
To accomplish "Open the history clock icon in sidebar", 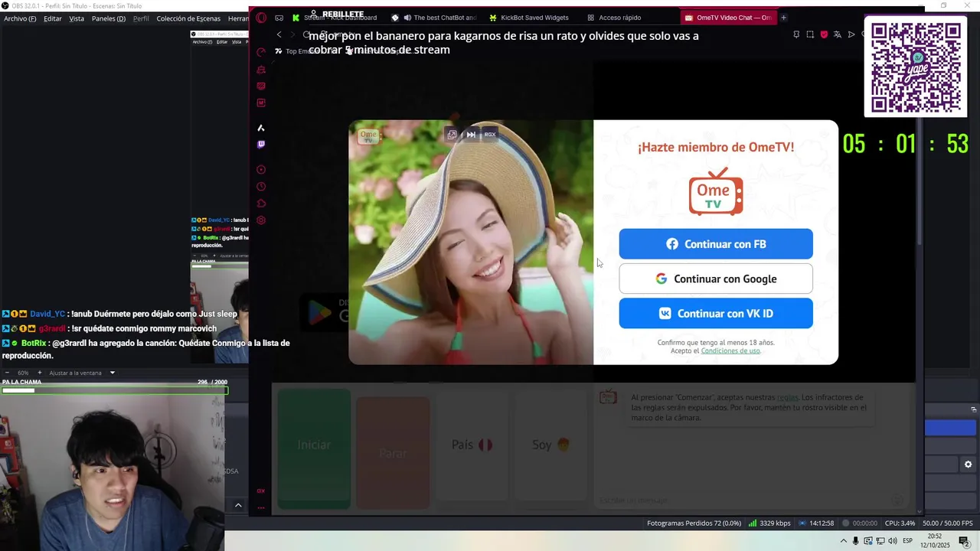I will (x=261, y=187).
